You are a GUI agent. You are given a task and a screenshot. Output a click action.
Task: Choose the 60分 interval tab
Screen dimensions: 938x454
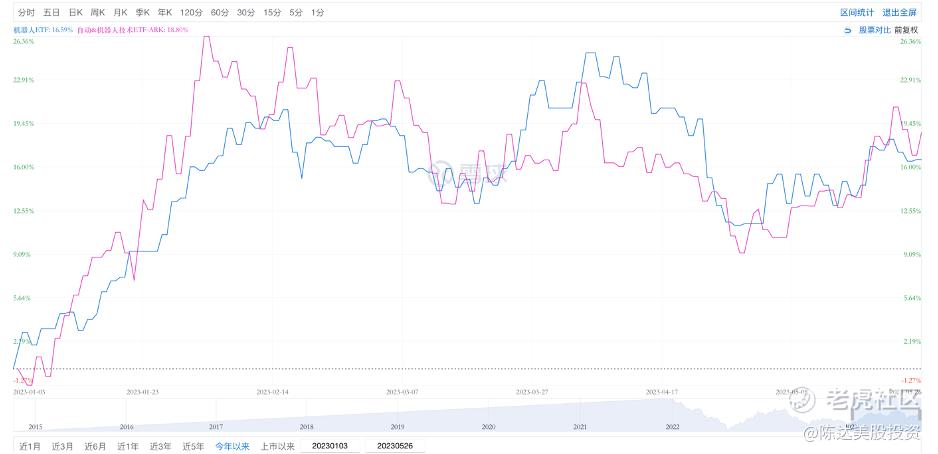click(x=220, y=12)
